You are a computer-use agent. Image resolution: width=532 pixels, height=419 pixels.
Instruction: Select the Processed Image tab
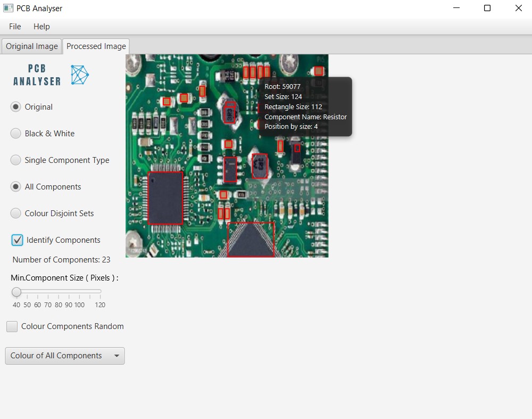(96, 46)
